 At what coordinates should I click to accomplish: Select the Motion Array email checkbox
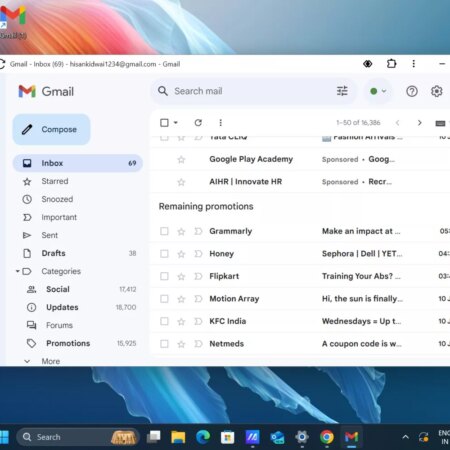point(164,299)
